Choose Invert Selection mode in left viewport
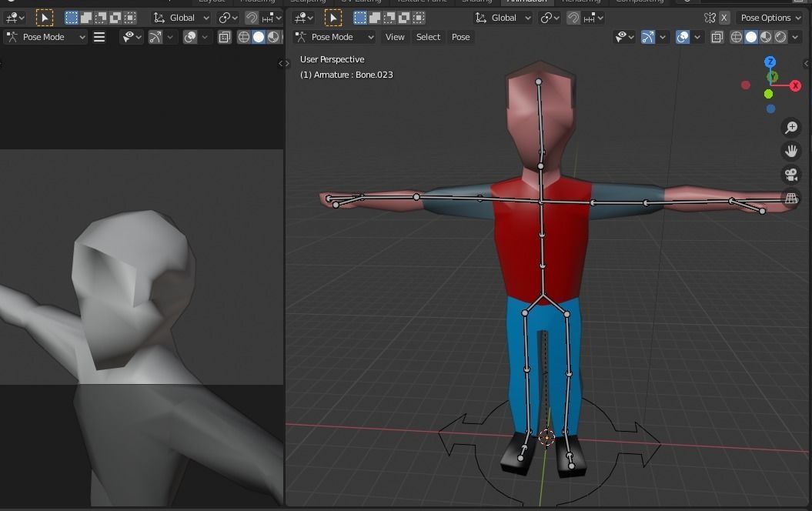 click(115, 18)
